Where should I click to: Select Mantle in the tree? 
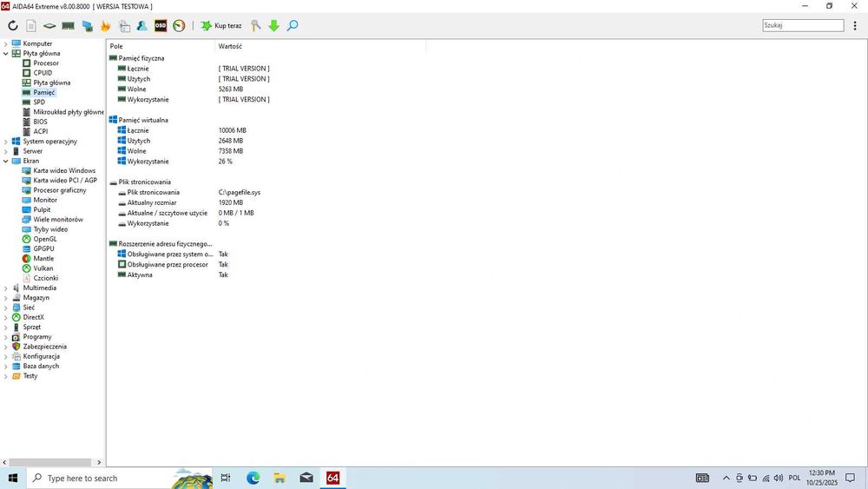(x=43, y=259)
